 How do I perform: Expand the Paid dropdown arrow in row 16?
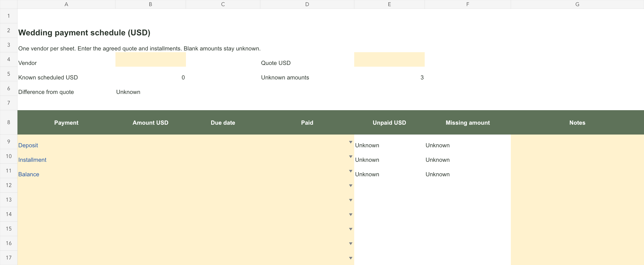[x=350, y=244]
